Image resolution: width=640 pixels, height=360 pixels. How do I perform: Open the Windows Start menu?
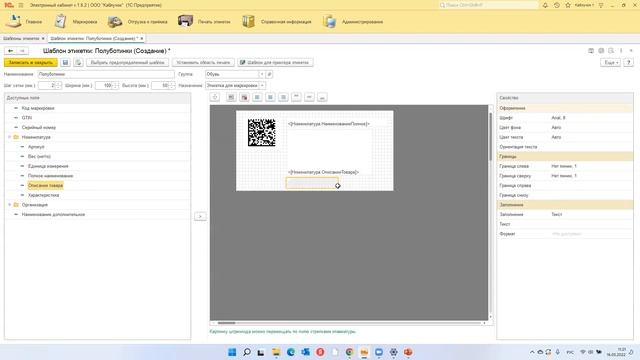click(x=232, y=352)
